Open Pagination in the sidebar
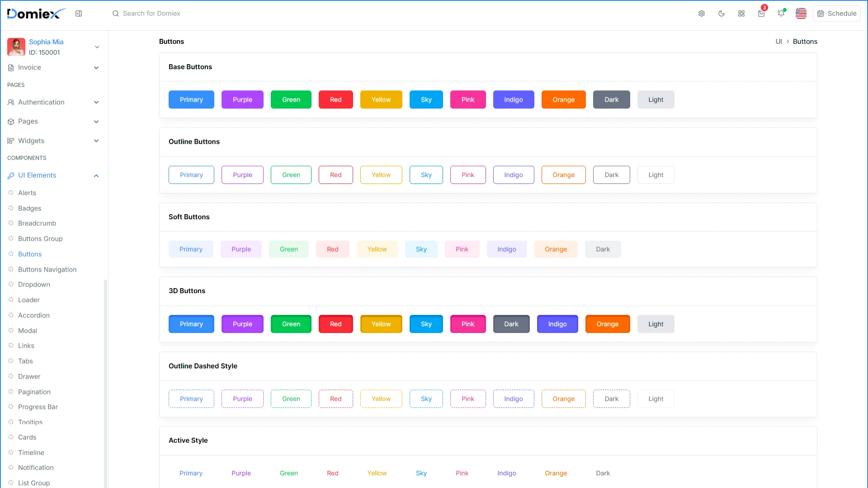Viewport: 868px width, 488px height. click(34, 392)
